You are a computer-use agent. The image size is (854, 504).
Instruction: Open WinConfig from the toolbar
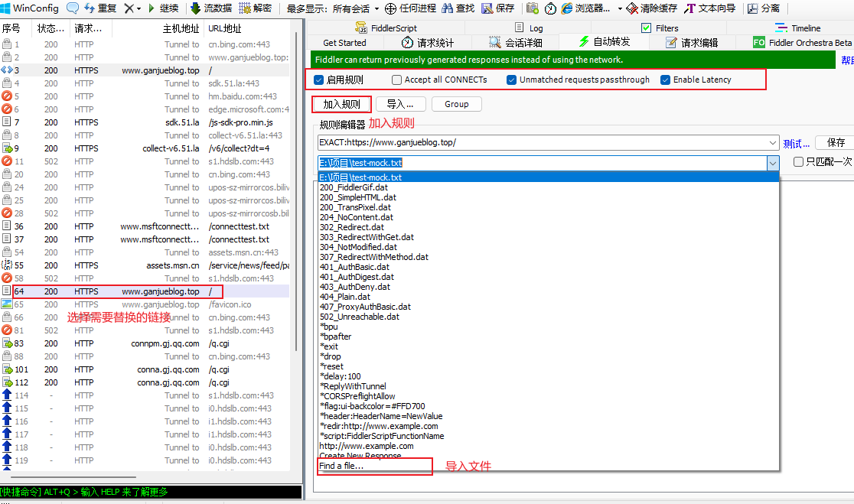30,8
